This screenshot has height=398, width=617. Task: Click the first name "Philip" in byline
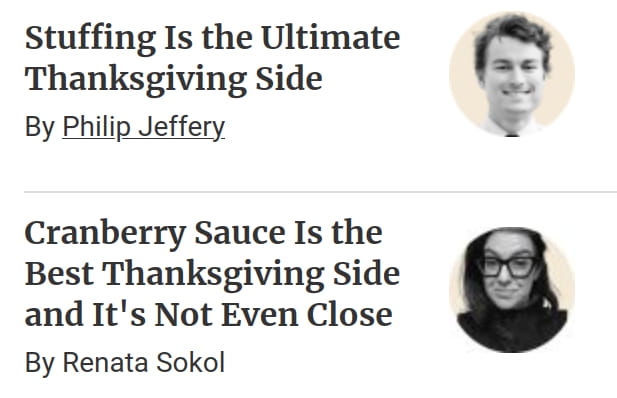coord(96,128)
